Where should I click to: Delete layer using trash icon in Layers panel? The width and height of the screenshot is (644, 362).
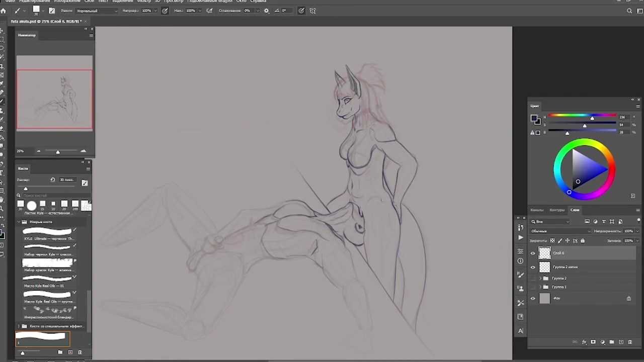click(630, 342)
